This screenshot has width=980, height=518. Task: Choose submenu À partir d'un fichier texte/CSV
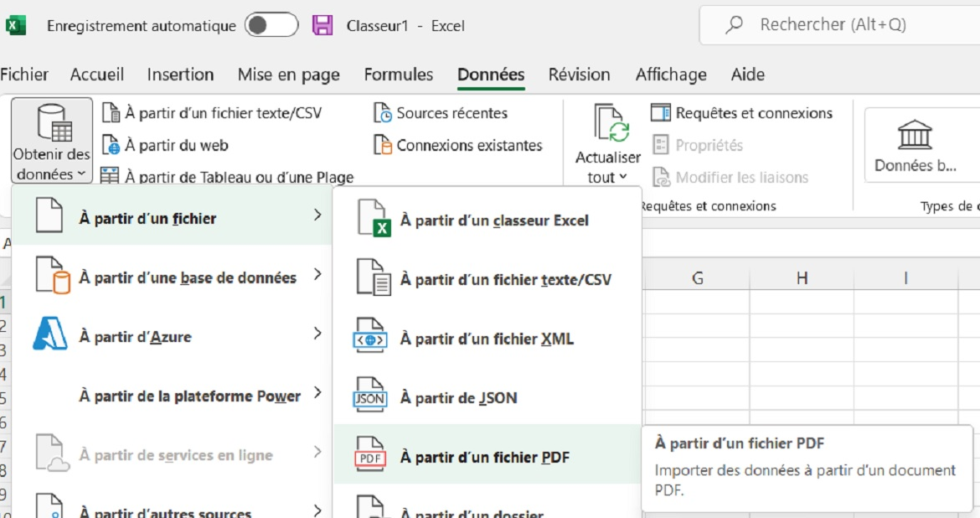pos(487,279)
